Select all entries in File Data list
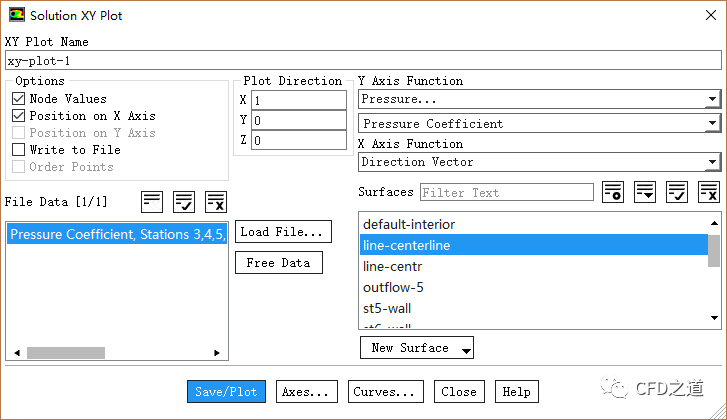 [x=183, y=201]
